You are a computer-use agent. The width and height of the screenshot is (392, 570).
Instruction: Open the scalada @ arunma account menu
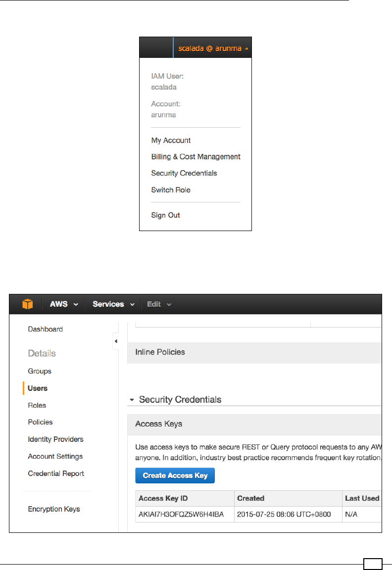tap(212, 48)
